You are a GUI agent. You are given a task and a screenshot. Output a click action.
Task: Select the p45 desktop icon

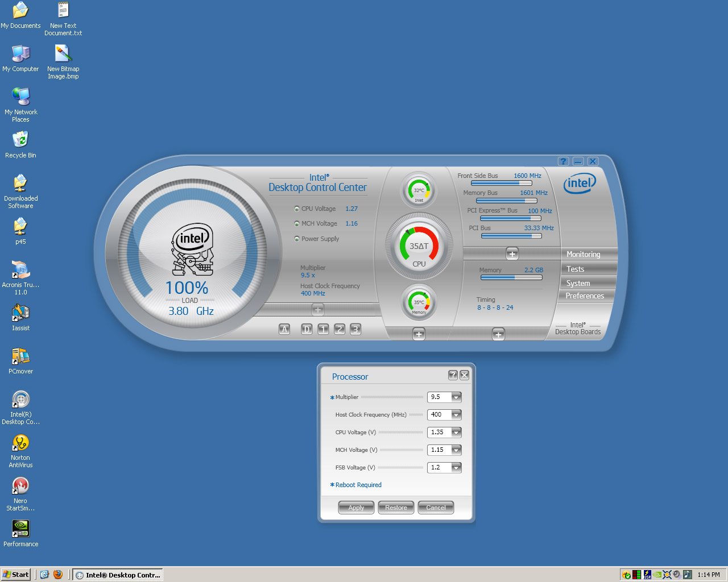pos(20,231)
